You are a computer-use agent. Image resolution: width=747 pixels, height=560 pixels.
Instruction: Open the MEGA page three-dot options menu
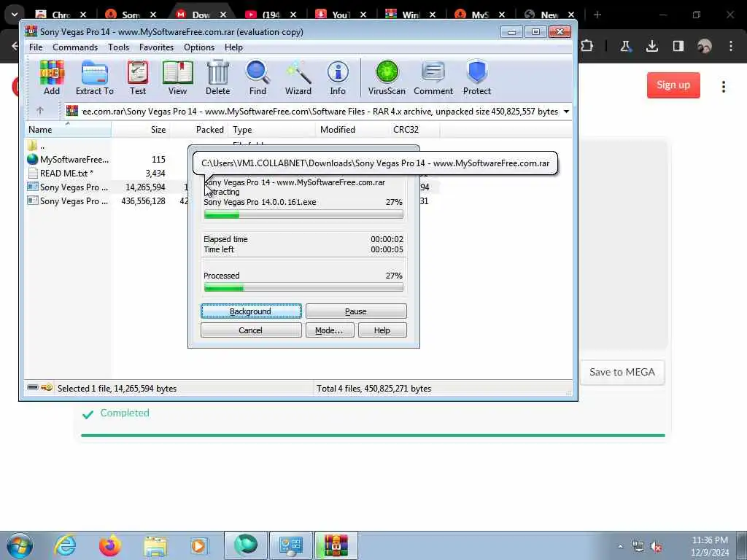723,86
